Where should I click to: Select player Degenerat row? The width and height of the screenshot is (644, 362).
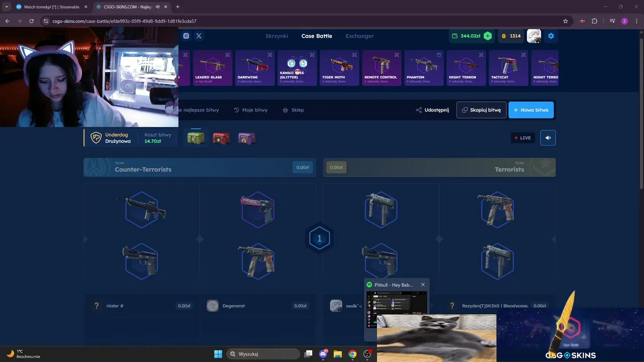(258, 306)
